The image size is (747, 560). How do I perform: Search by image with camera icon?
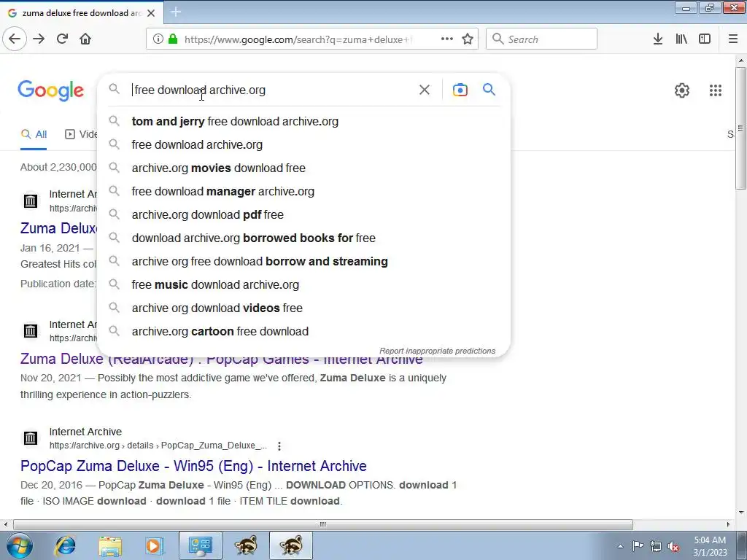click(x=460, y=90)
